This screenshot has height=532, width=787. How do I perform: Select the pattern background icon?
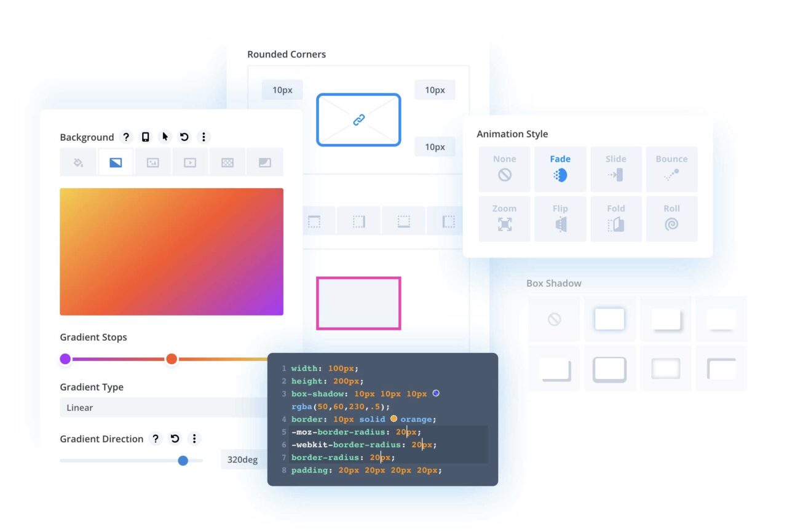[227, 162]
